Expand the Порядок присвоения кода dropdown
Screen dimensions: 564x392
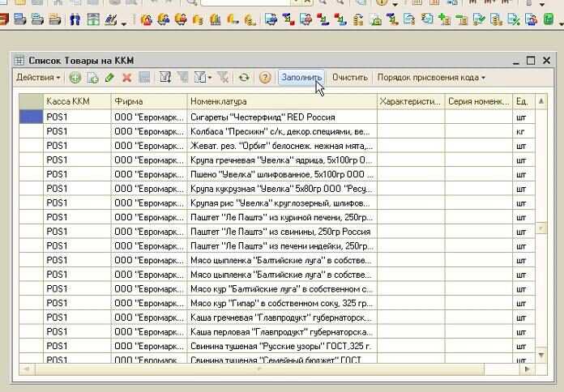(431, 78)
